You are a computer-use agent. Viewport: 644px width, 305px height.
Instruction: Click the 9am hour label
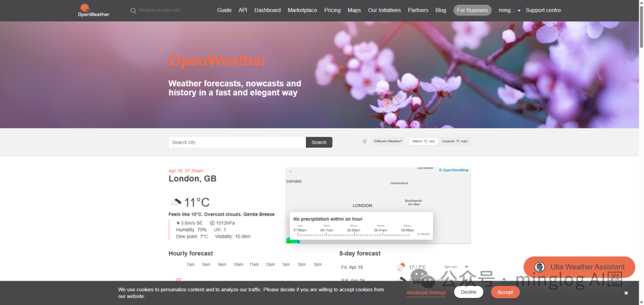point(222,264)
